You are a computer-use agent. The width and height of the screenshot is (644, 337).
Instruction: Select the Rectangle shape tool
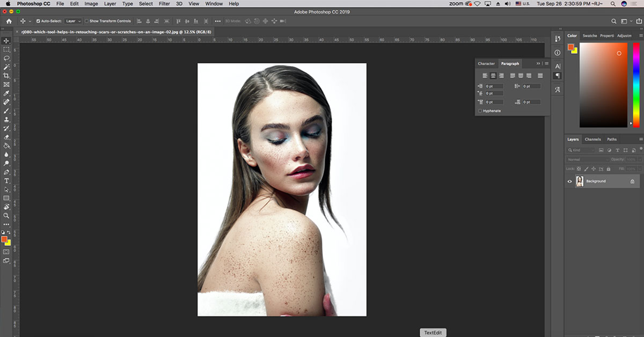[x=6, y=198]
